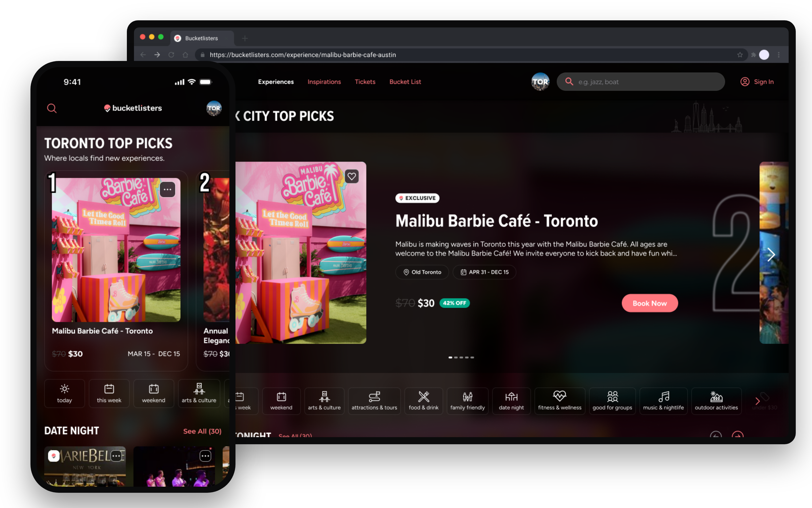Viewport: 812px width, 508px height.
Task: Favorite Barbie Café with heart icon
Action: pyautogui.click(x=352, y=176)
